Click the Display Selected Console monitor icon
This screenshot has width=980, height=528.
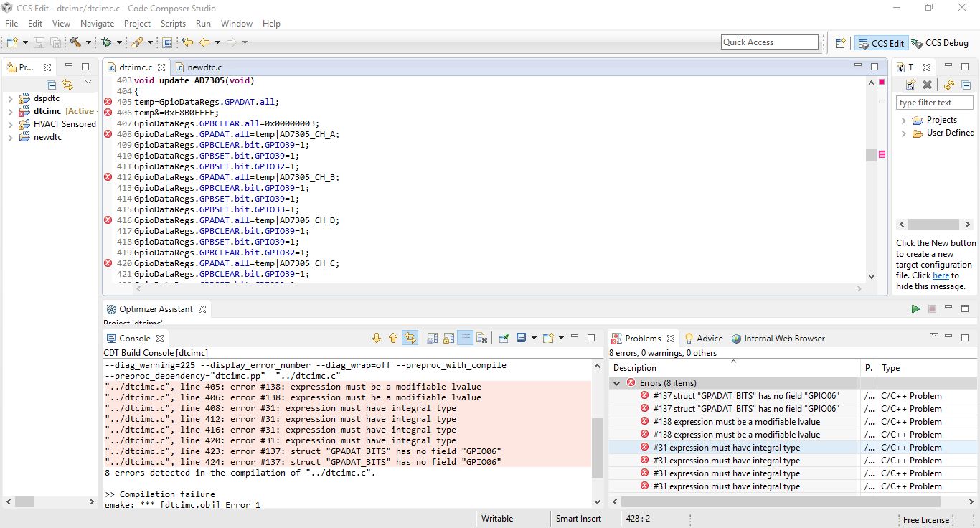(521, 338)
